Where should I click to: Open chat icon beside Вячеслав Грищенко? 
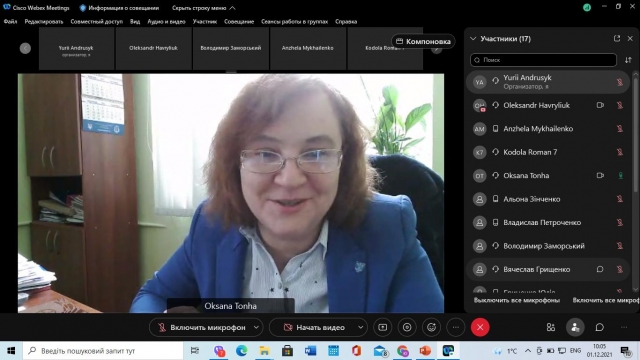click(x=600, y=269)
